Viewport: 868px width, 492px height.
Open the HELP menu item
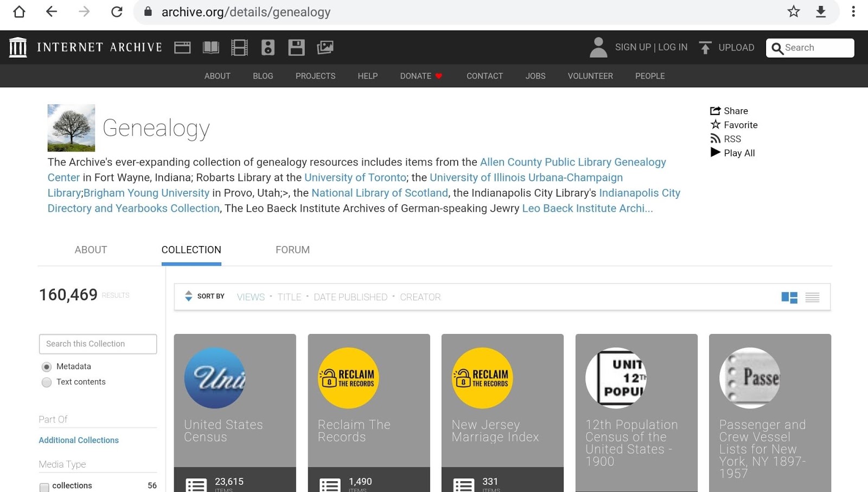click(368, 76)
